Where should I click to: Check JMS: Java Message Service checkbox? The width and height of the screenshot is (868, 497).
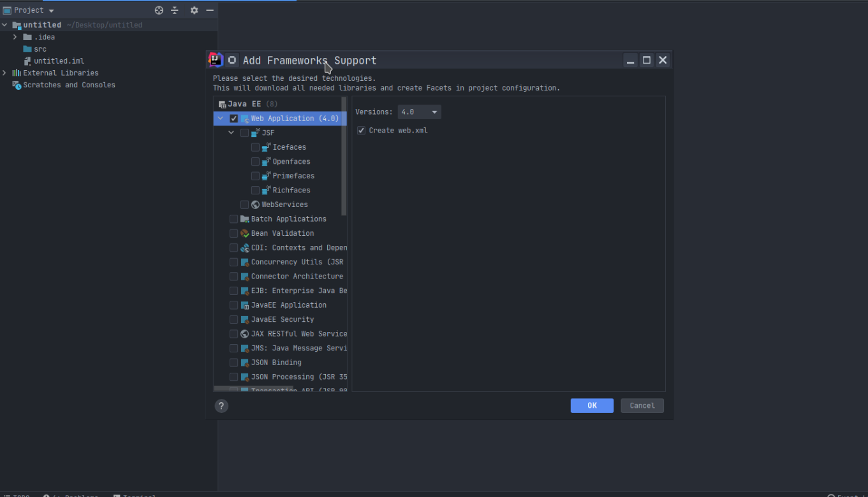coord(234,348)
